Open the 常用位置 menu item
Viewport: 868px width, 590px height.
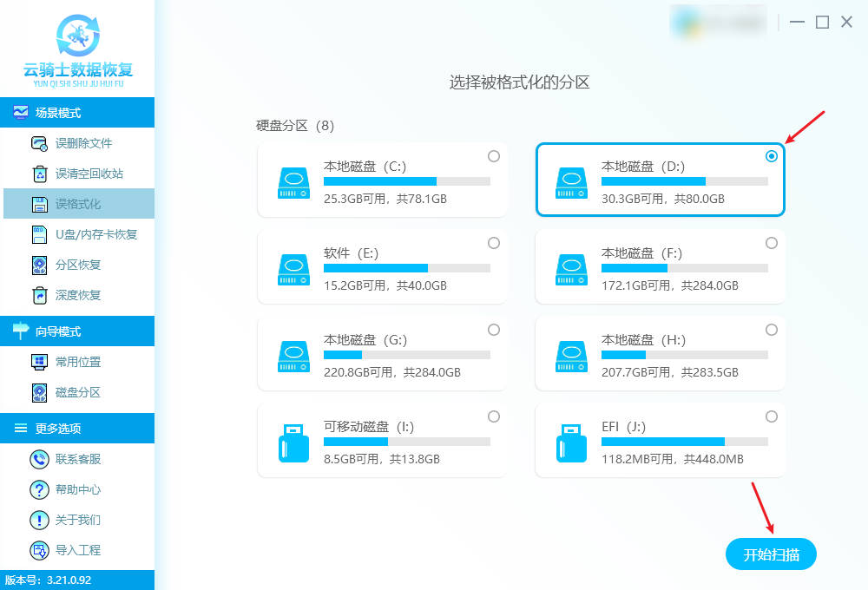pyautogui.click(x=78, y=362)
